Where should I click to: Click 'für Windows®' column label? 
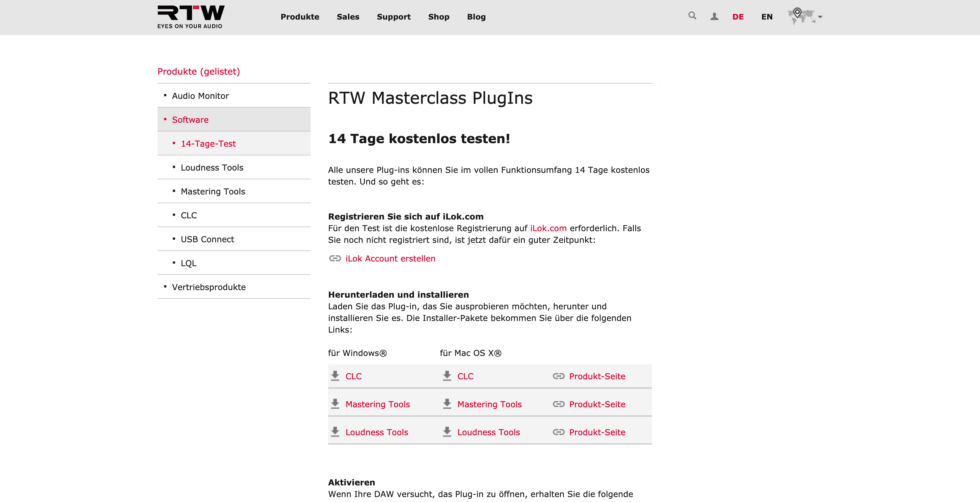357,353
